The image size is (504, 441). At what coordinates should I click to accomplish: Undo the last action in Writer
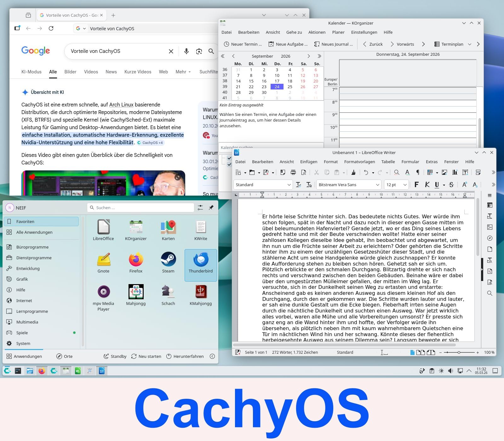pyautogui.click(x=366, y=172)
